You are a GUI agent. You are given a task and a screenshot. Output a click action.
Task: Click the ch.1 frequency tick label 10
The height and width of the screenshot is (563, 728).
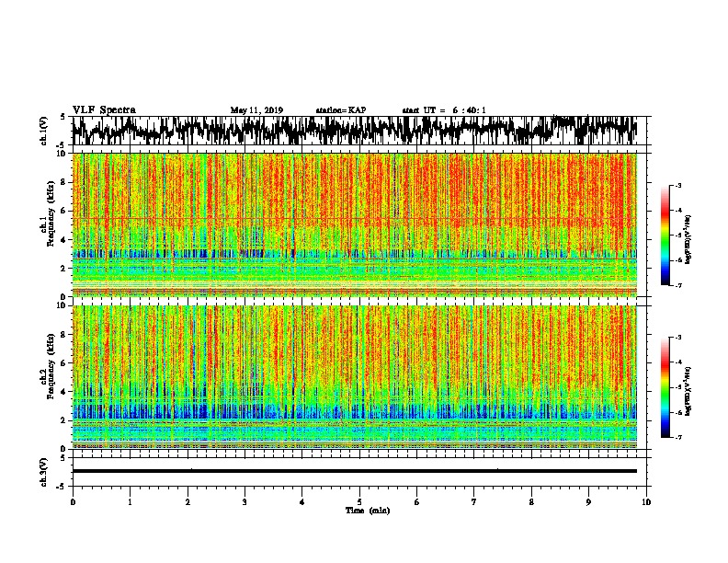point(63,154)
